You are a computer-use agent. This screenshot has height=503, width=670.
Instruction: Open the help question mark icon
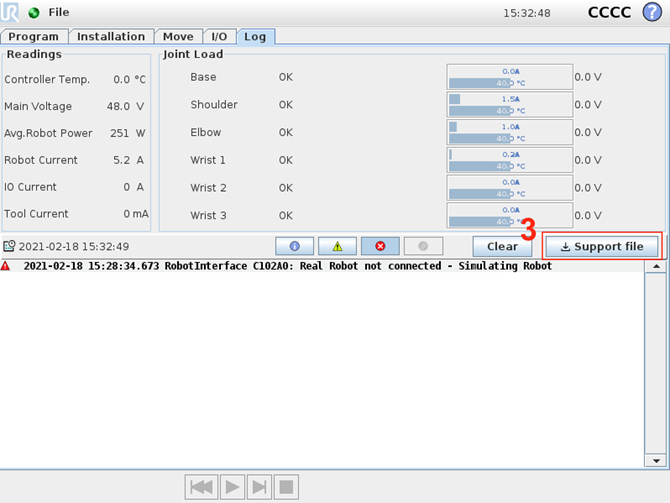tap(652, 13)
